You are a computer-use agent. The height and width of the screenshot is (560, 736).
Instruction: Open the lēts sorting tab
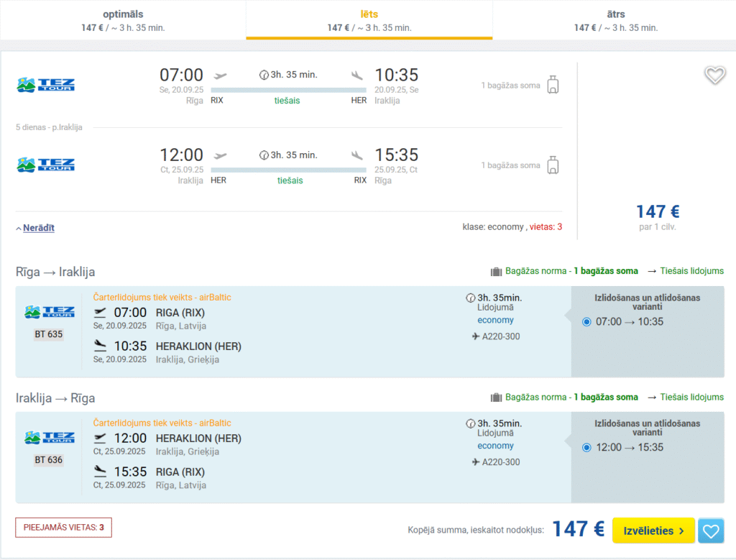tap(369, 20)
